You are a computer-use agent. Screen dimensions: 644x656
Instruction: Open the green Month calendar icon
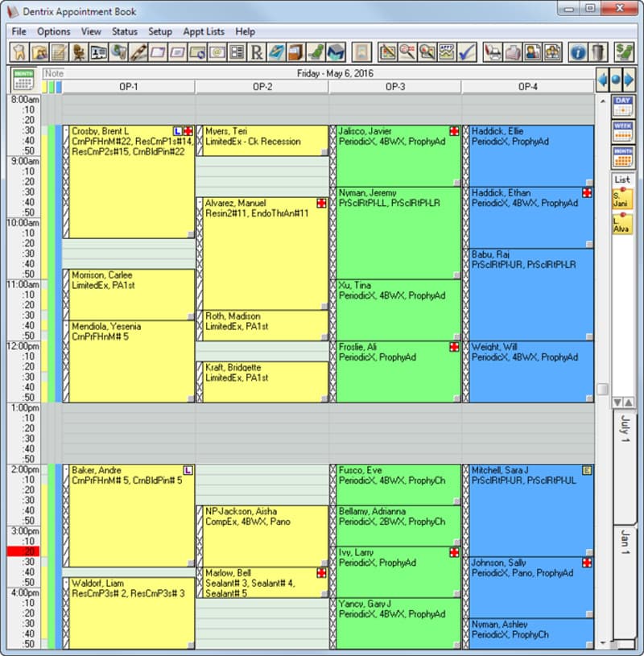tap(23, 80)
